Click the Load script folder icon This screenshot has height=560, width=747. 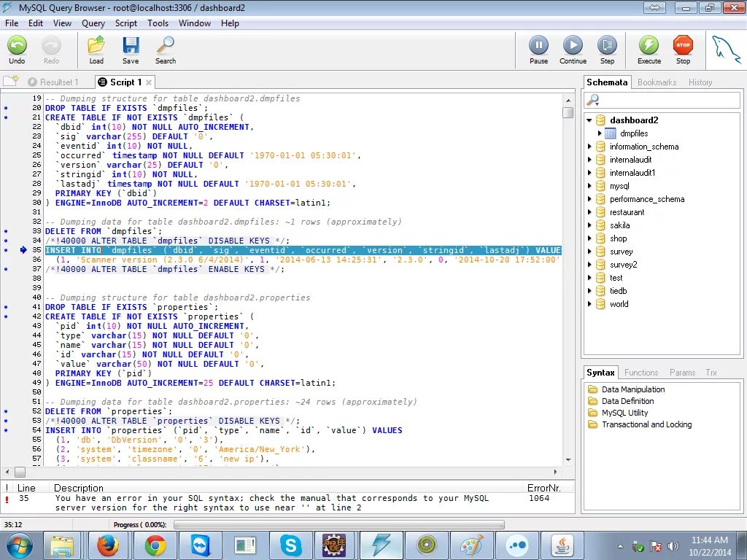click(96, 46)
